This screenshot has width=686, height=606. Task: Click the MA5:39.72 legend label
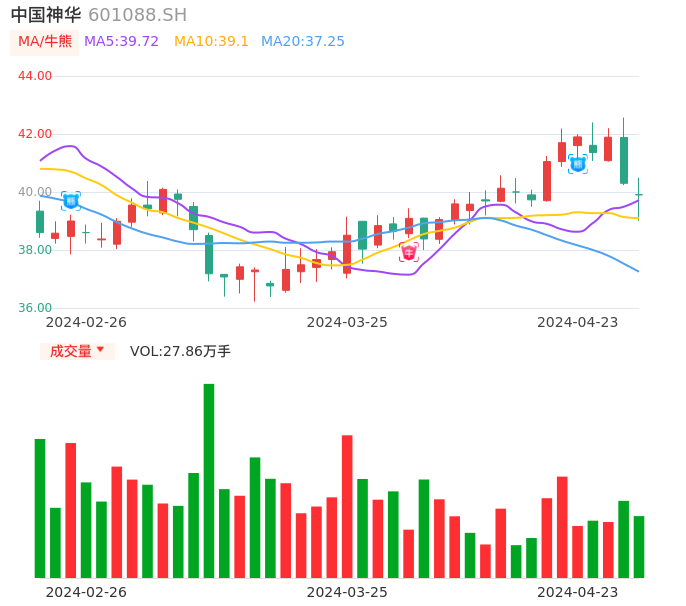pos(121,42)
